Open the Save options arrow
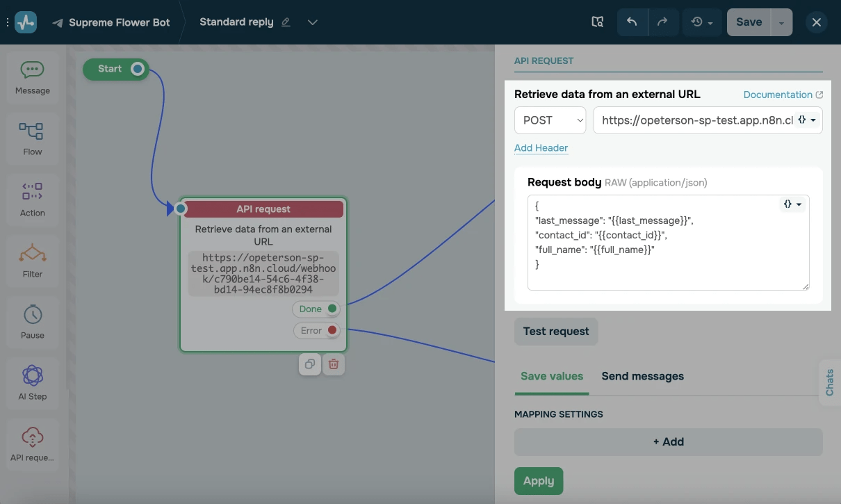 [781, 22]
